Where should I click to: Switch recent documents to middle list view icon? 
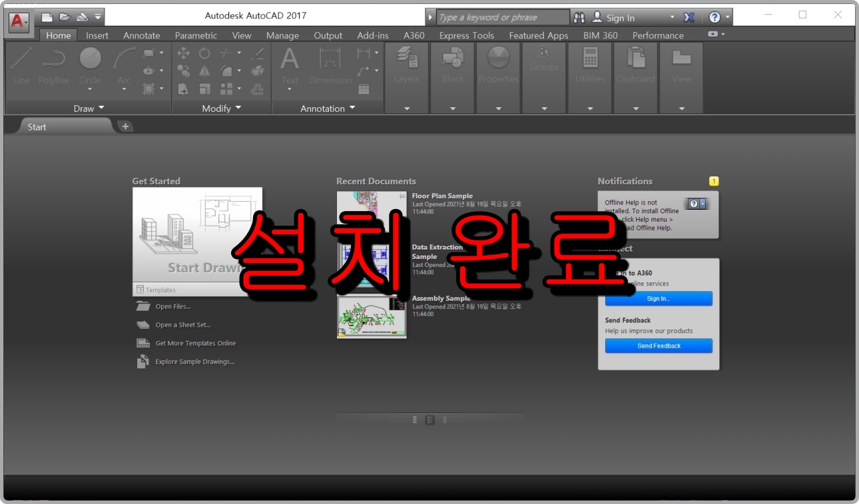pos(430,419)
